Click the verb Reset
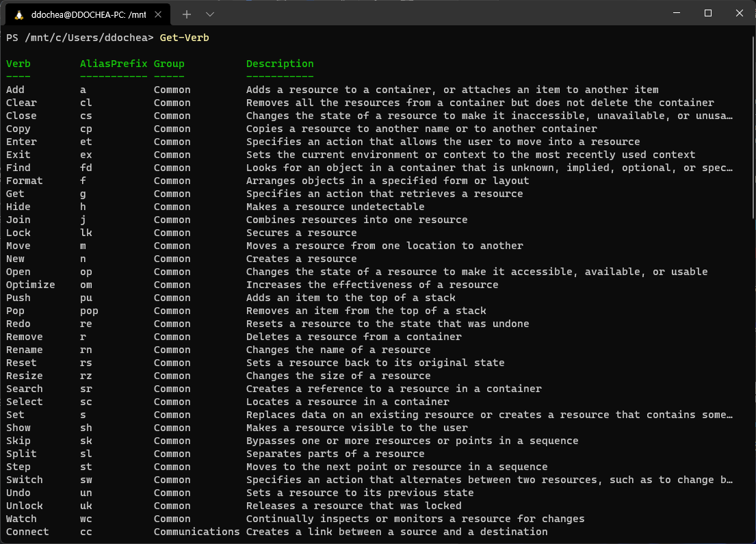 click(21, 363)
